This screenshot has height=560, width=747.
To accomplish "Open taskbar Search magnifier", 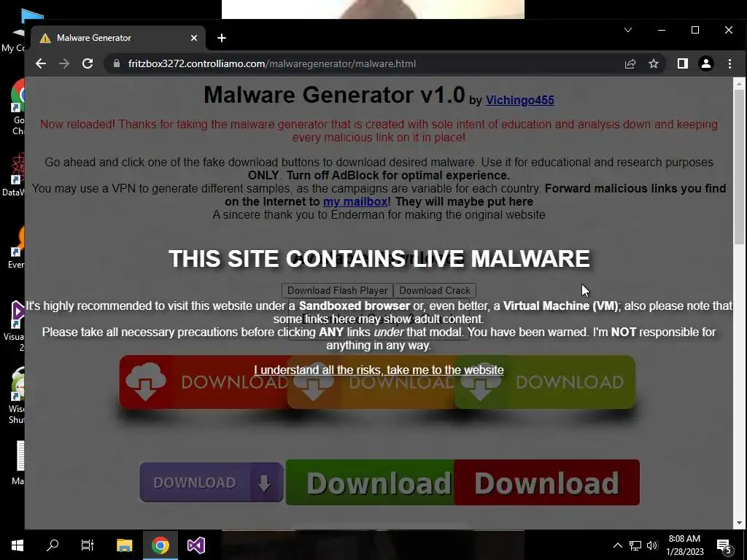I will pos(53,545).
